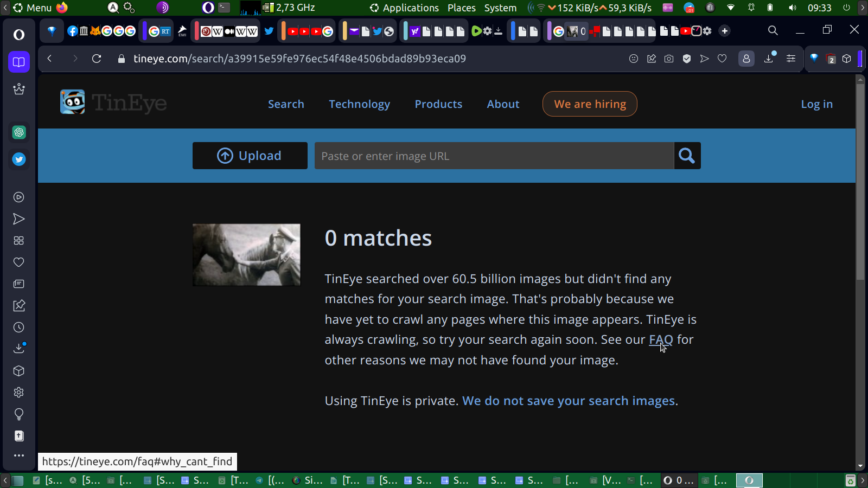View site security lock information
This screenshot has height=488, width=868.
click(122, 59)
